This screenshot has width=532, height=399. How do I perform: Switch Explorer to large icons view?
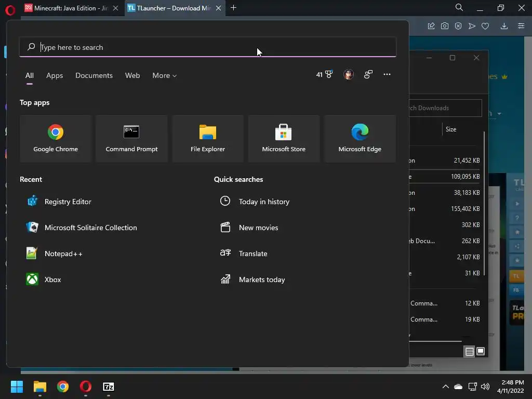point(481,351)
